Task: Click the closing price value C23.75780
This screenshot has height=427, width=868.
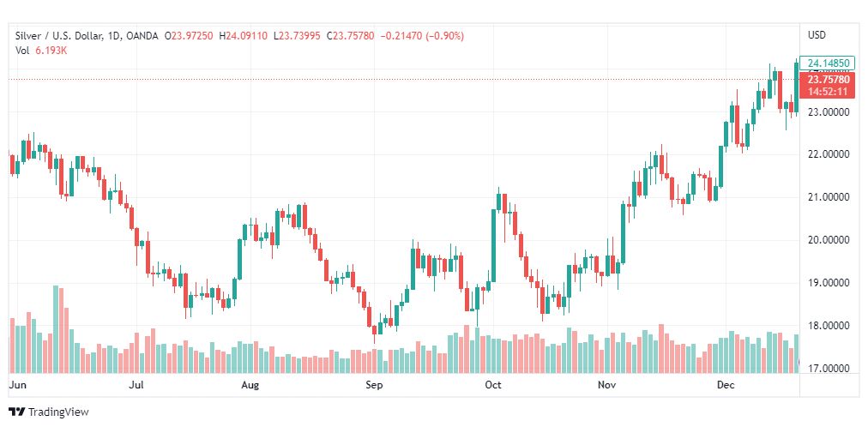Action: click(x=351, y=36)
